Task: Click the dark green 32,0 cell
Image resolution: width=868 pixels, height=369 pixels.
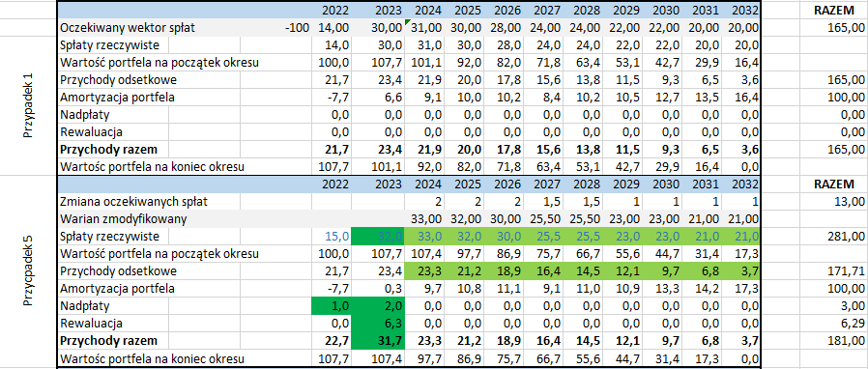Action: point(379,237)
